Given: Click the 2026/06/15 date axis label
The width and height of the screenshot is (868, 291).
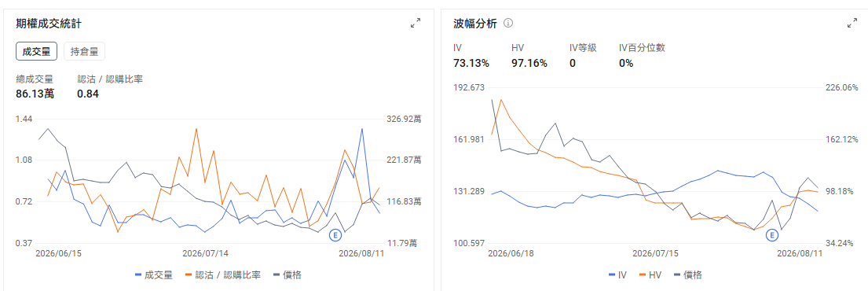Looking at the screenshot, I should pos(58,253).
